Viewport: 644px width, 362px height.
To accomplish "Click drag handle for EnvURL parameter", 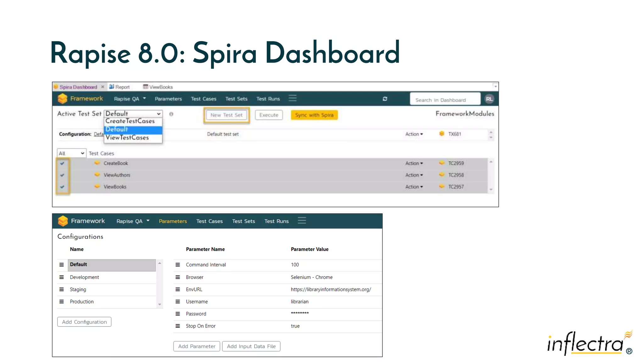I will coord(178,289).
